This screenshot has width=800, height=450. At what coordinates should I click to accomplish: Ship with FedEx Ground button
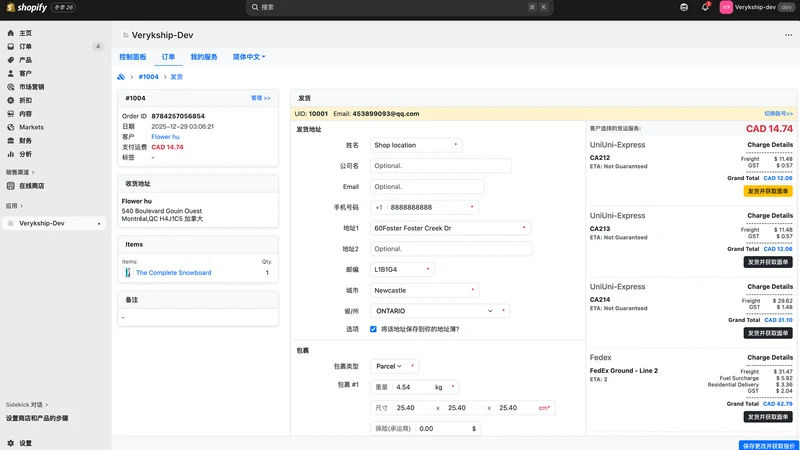[767, 417]
